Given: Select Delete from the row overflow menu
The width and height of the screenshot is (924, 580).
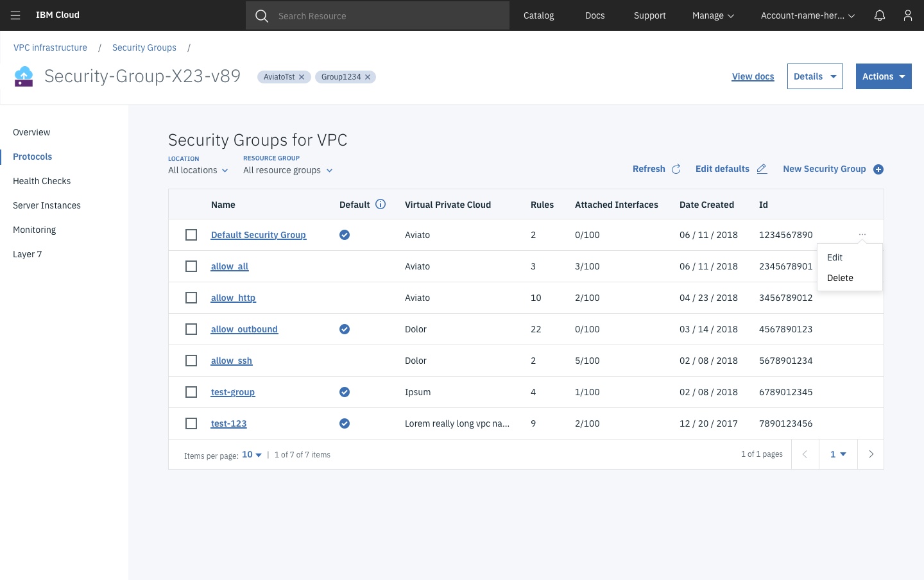Looking at the screenshot, I should tap(840, 278).
